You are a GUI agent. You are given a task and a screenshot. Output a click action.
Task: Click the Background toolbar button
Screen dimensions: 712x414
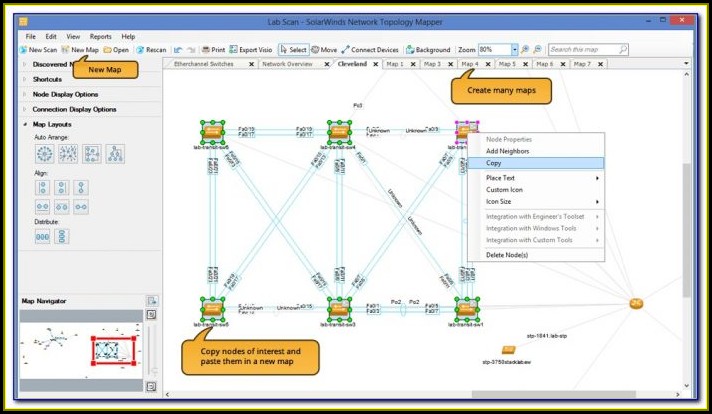428,49
